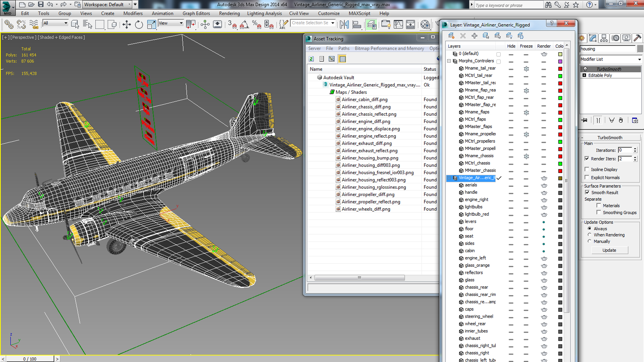Open the Create Selection Set dropdown

click(x=333, y=23)
